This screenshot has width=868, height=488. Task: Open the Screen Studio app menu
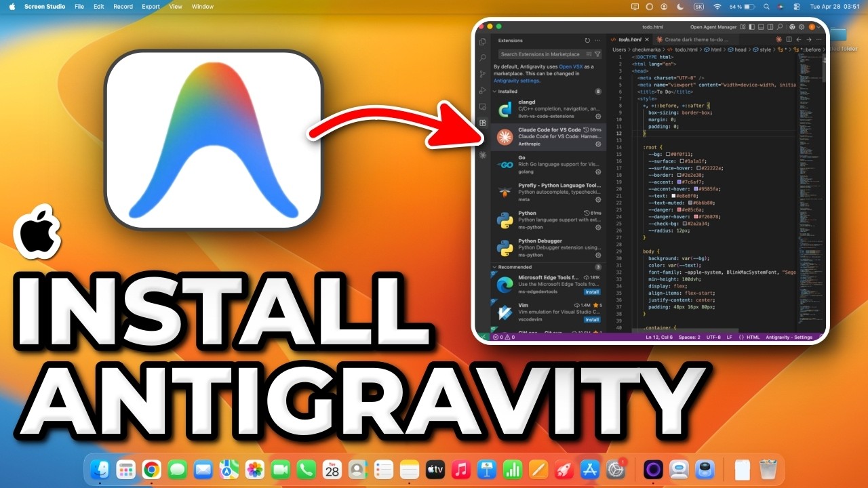coord(45,7)
